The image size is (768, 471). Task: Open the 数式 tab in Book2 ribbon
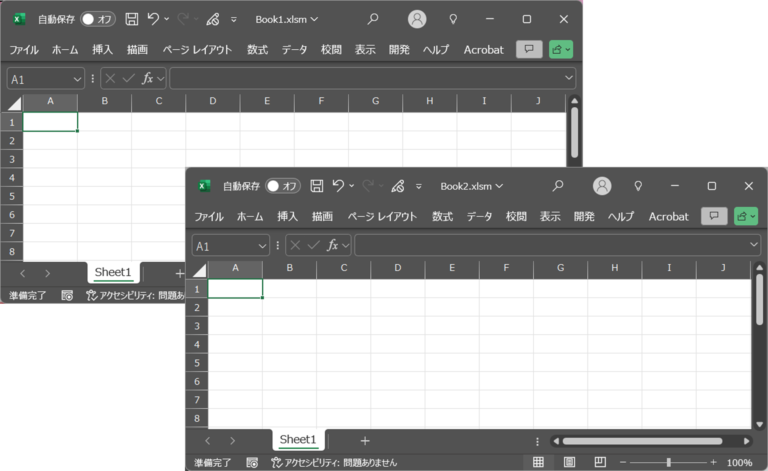(x=442, y=216)
